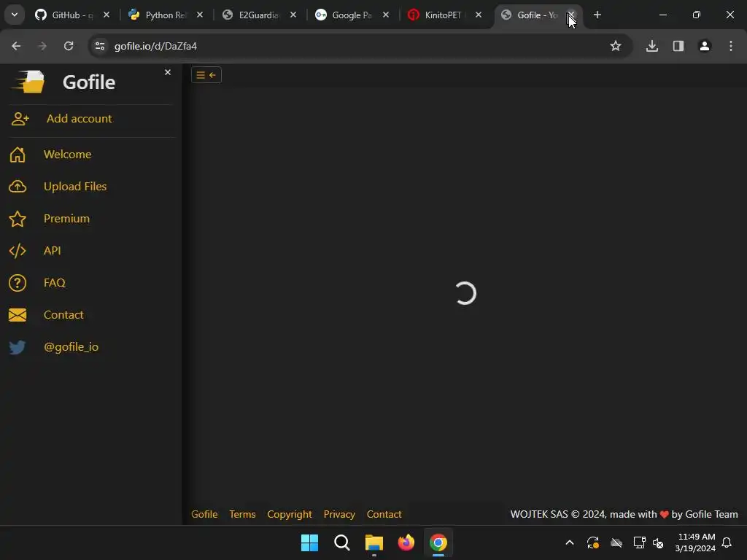Open the Premium page
747x560 pixels.
[x=66, y=219]
